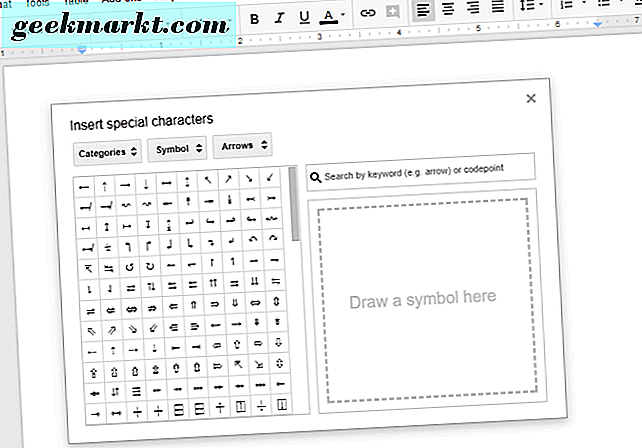Toggle bold formatting in the toolbar
The height and width of the screenshot is (448, 642).
click(x=255, y=14)
